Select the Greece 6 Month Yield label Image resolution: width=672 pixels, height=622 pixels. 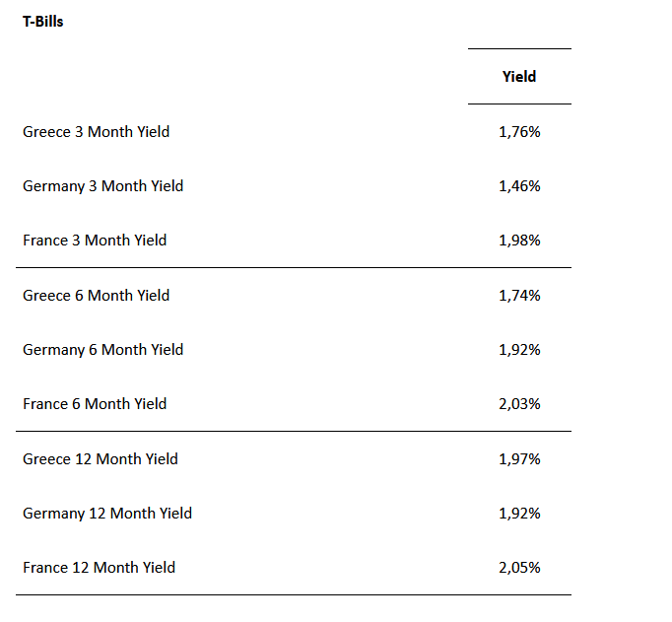tap(96, 295)
